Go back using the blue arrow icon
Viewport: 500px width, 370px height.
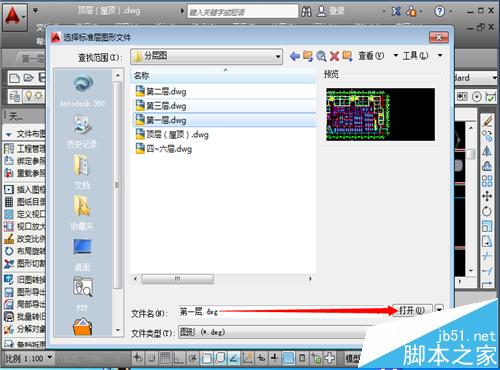pyautogui.click(x=294, y=56)
